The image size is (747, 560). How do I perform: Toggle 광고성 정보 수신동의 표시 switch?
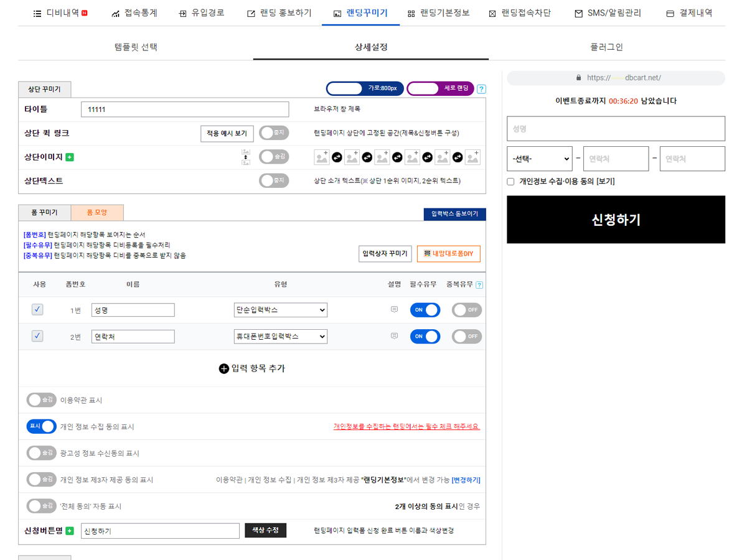click(41, 453)
